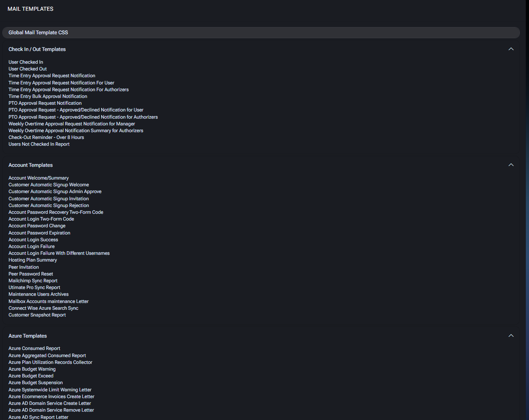Open Customer Snapshot Report template
This screenshot has height=420, width=529.
[x=37, y=315]
